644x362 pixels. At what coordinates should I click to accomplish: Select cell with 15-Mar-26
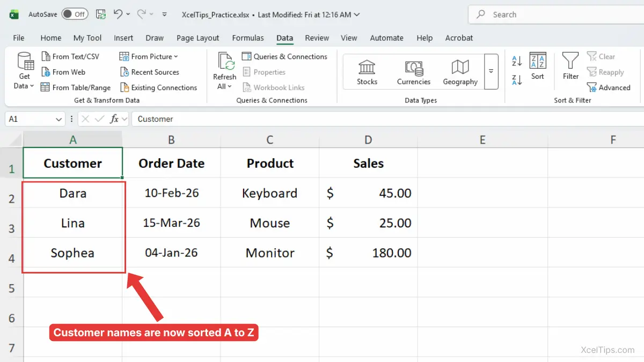click(x=171, y=223)
